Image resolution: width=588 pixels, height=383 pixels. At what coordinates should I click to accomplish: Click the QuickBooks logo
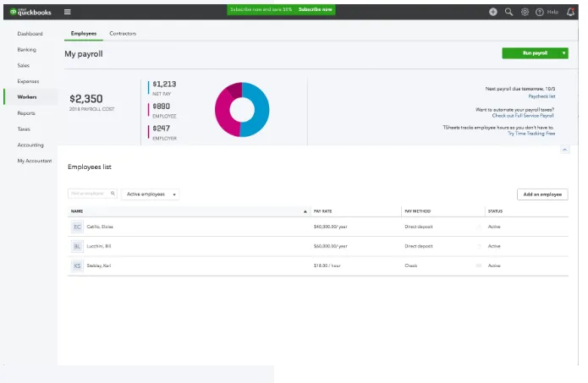(x=30, y=12)
